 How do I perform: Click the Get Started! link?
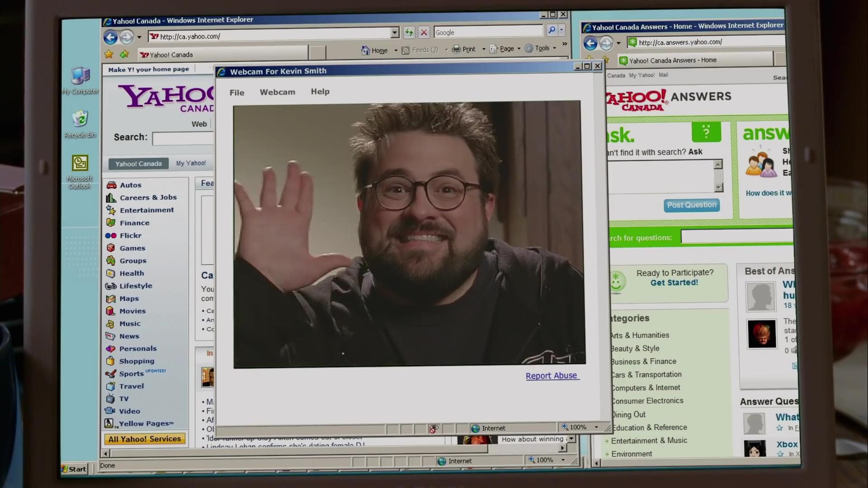point(674,282)
